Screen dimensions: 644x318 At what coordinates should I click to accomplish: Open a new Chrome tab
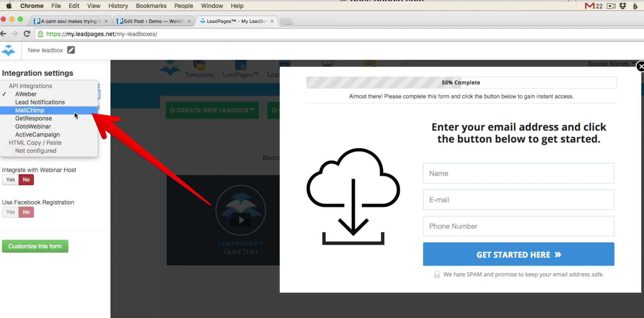pos(286,21)
